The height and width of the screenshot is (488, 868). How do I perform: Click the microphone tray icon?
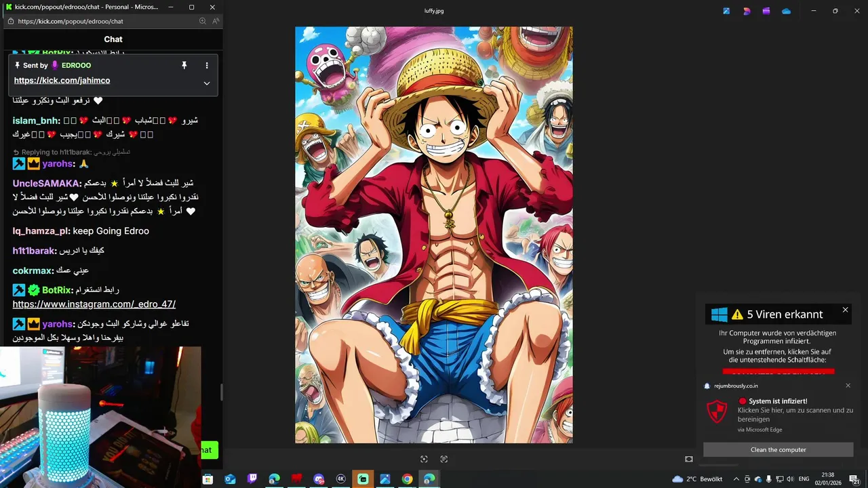click(x=769, y=479)
